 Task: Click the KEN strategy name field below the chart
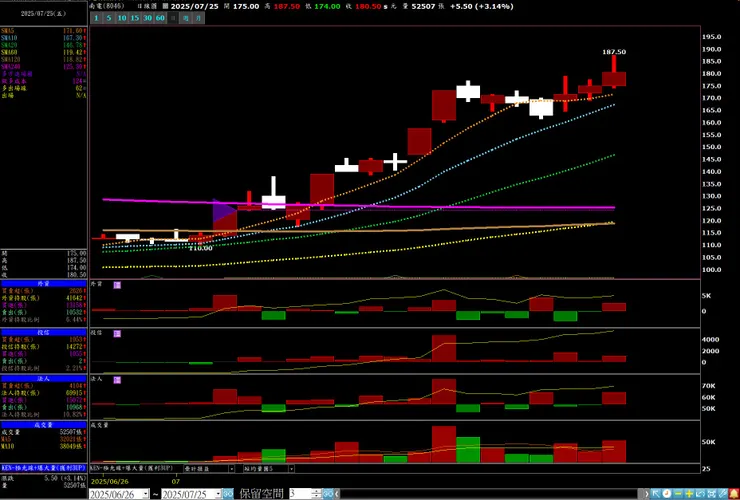135,468
